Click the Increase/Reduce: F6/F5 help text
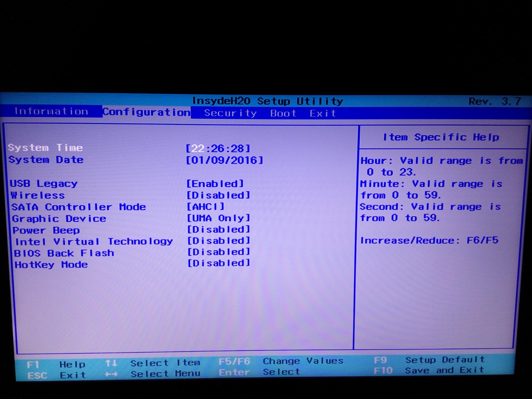Viewport: 532px width, 399px height. click(x=429, y=241)
